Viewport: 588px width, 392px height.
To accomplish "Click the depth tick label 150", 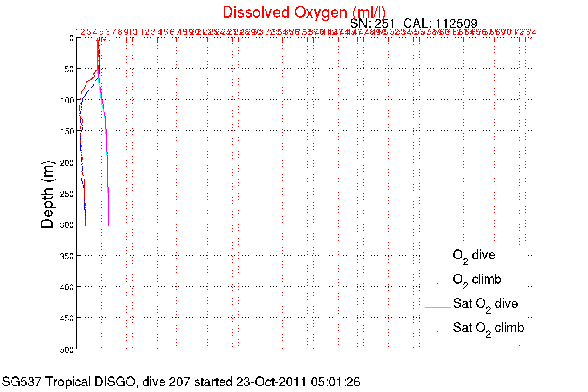I will 67,132.
